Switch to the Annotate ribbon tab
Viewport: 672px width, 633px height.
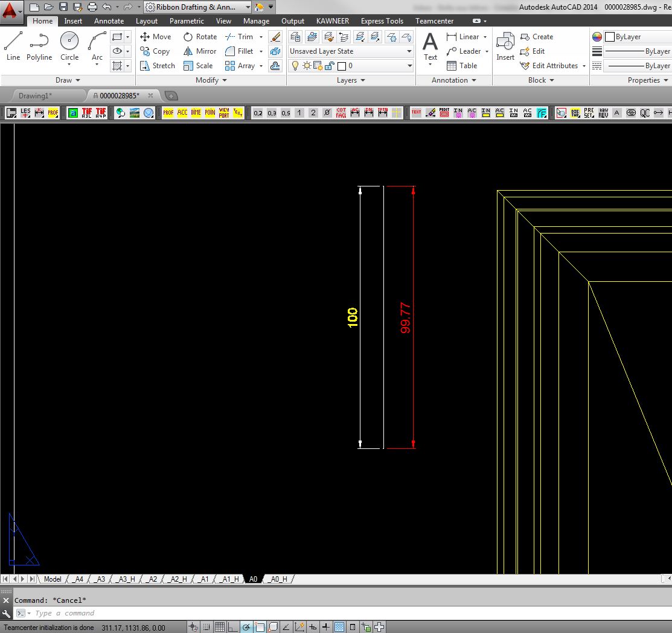pyautogui.click(x=109, y=21)
